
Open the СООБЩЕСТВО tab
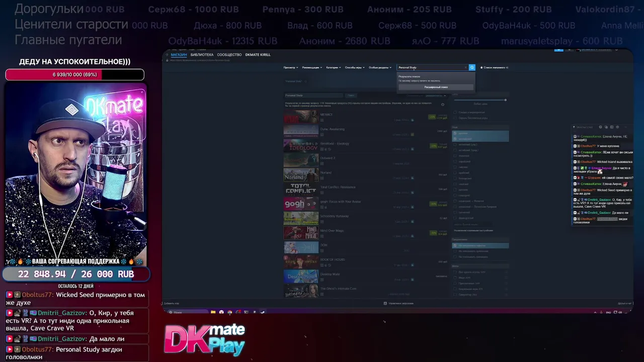pyautogui.click(x=229, y=54)
